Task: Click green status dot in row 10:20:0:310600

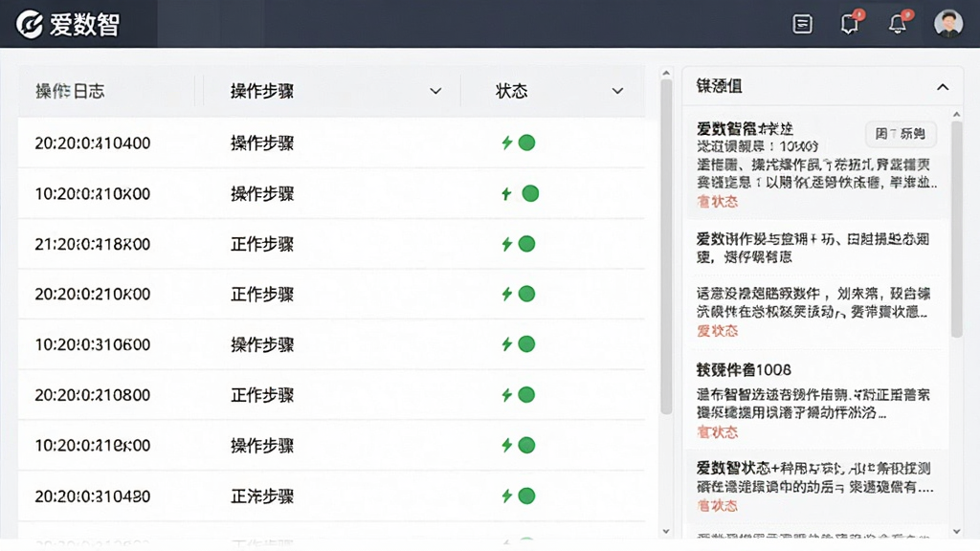Action: coord(527,344)
